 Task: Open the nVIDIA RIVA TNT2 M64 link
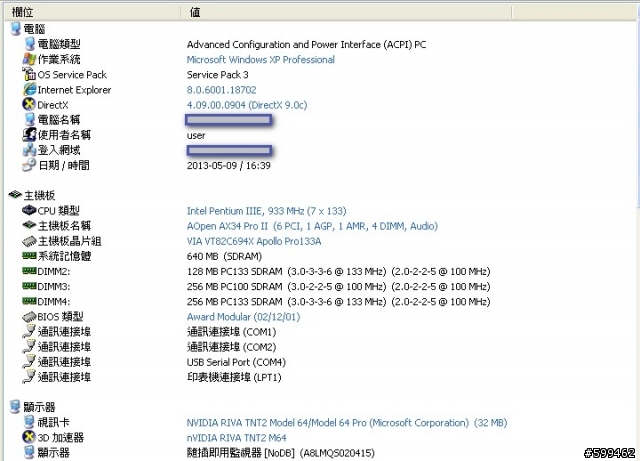[x=236, y=438]
